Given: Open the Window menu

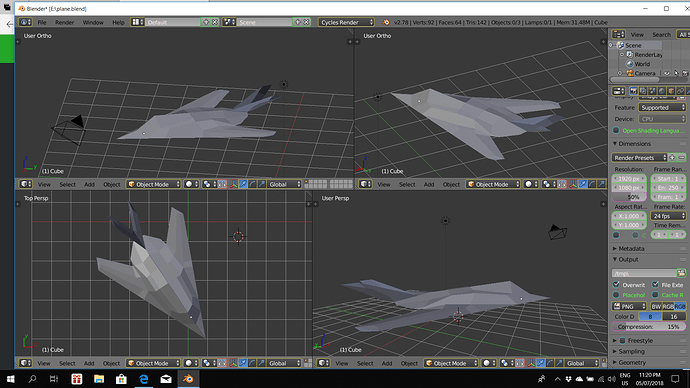Looking at the screenshot, I should tap(93, 22).
